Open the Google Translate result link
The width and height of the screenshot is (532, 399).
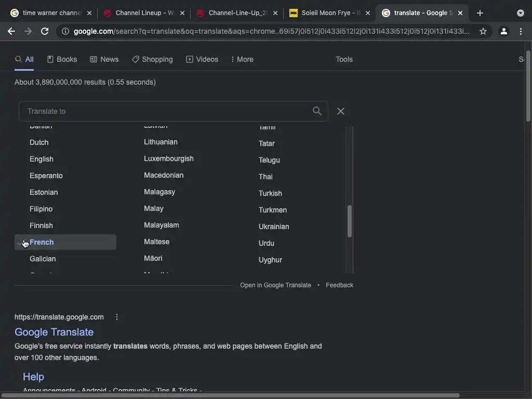[54, 332]
